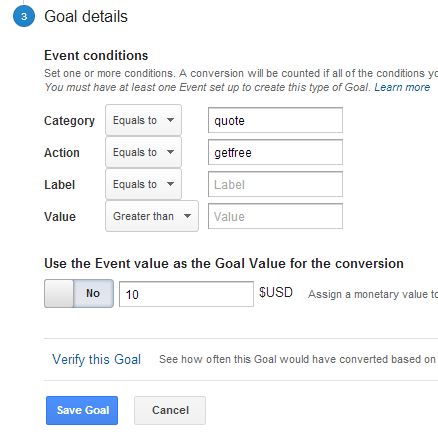
Task: Click the empty Value text field
Action: (x=275, y=216)
